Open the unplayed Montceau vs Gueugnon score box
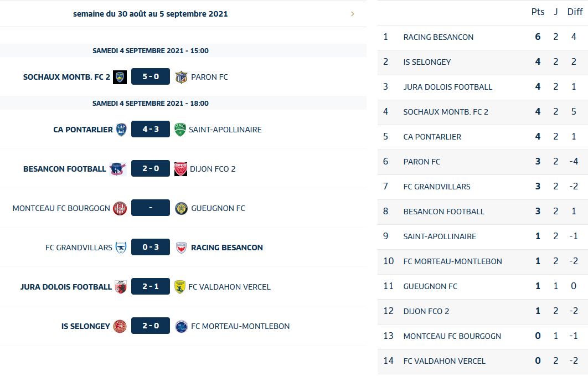The height and width of the screenshot is (376, 588). coord(151,208)
